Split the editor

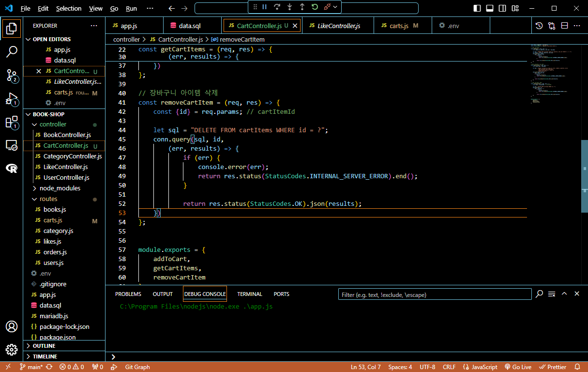(x=564, y=26)
